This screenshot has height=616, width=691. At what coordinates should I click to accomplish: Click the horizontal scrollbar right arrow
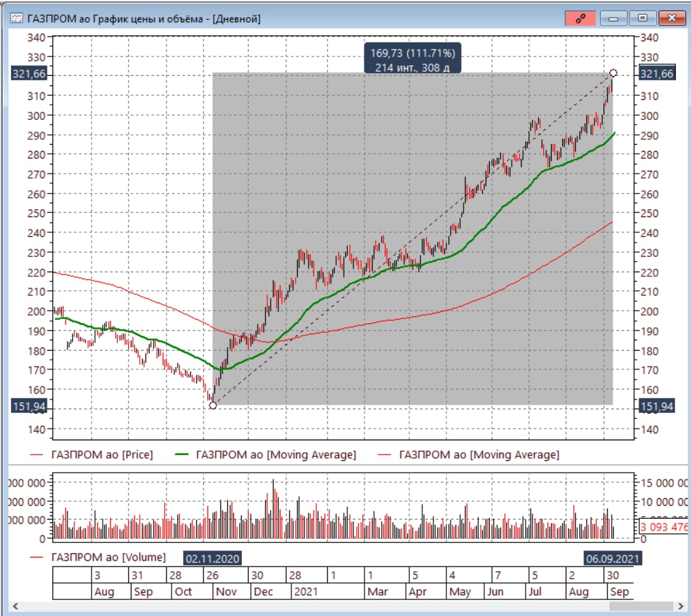pos(681,606)
